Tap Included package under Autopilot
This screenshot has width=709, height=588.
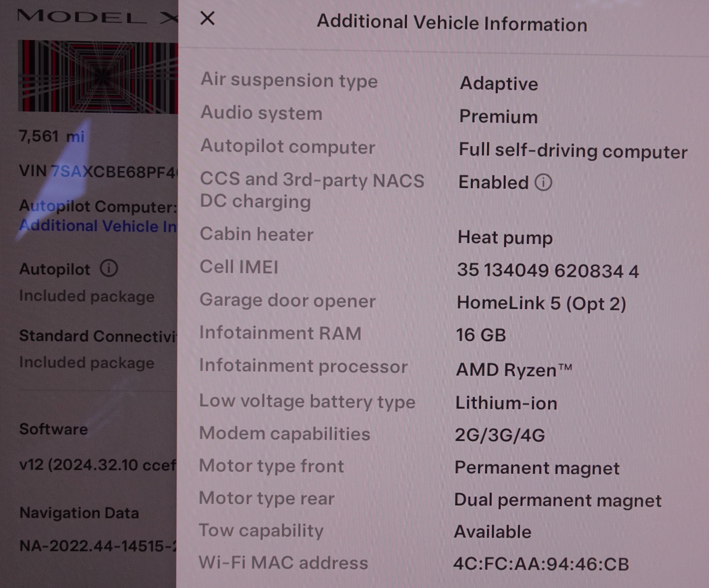tap(87, 296)
